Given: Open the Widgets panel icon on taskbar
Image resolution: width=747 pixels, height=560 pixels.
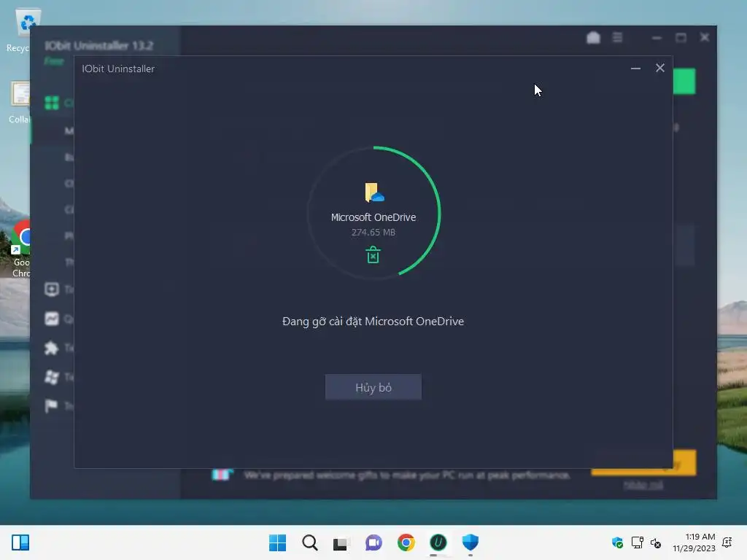Looking at the screenshot, I should coord(20,542).
